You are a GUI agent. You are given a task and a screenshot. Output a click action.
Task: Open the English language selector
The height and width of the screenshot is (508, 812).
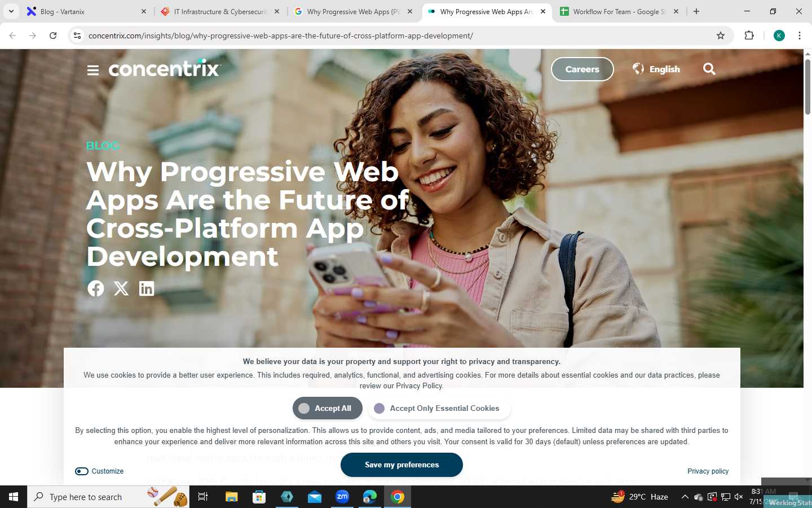(x=656, y=69)
